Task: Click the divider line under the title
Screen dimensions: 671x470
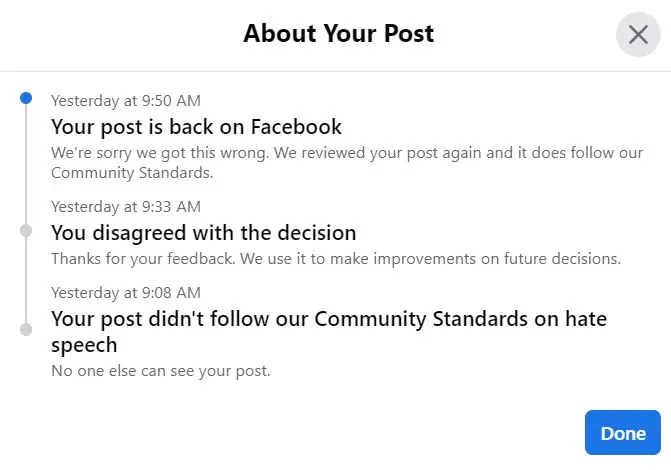Action: (335, 71)
